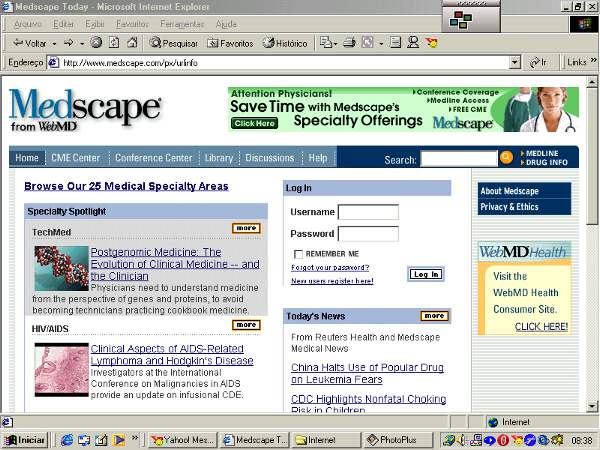Open the Voltar history dropdown arrow
This screenshot has width=600, height=450.
pyautogui.click(x=54, y=44)
